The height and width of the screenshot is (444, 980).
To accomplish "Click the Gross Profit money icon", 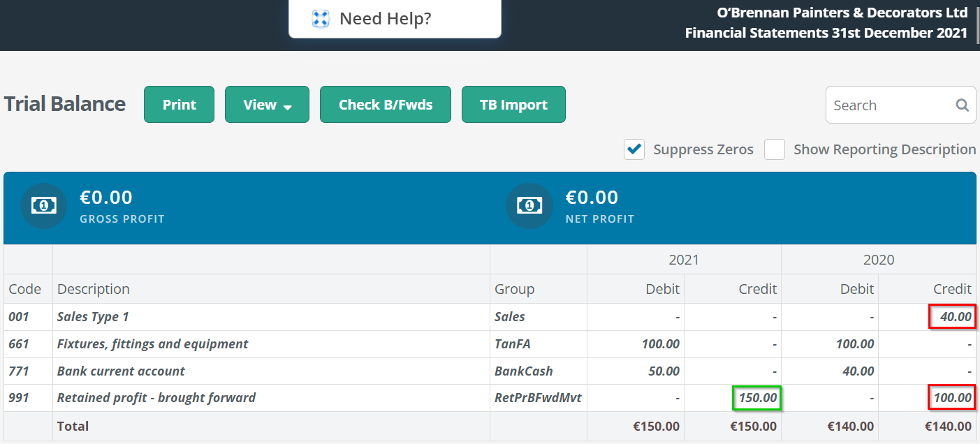I will [x=44, y=205].
